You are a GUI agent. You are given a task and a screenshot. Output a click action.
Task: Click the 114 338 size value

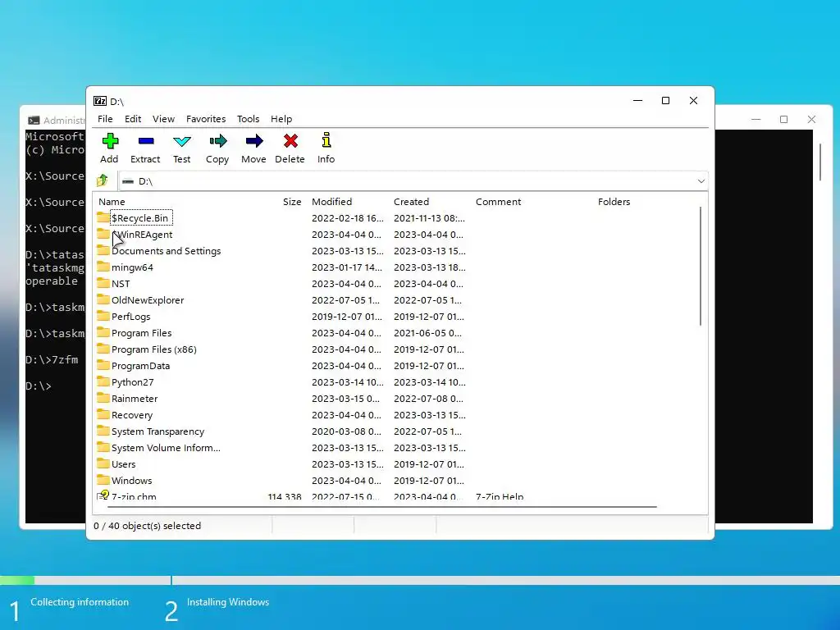tap(285, 496)
